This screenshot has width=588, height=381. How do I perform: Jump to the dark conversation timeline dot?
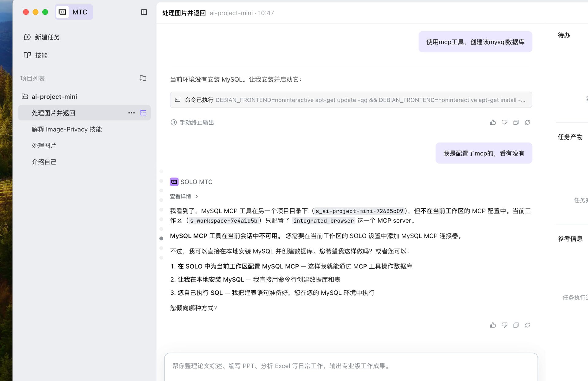(x=161, y=238)
